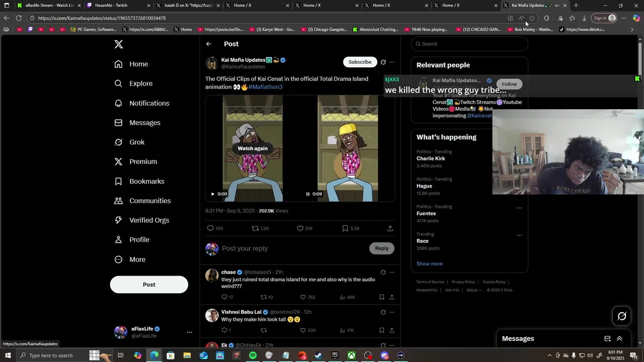644x362 pixels.
Task: Click the floating Grok button
Action: pyautogui.click(x=622, y=316)
